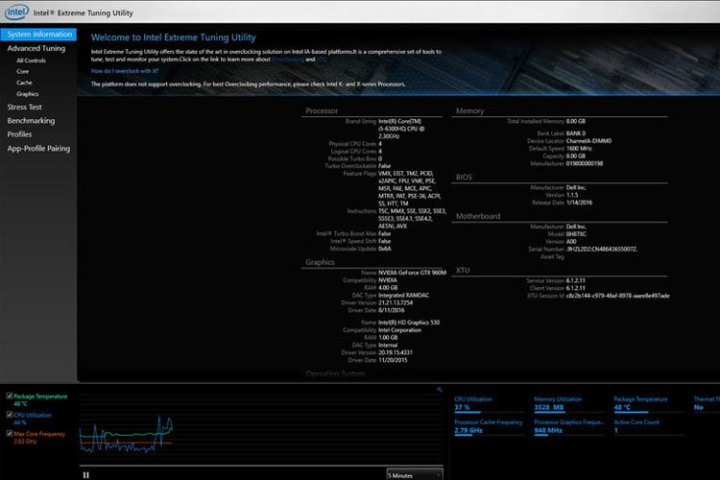The width and height of the screenshot is (720, 480).
Task: Pause the monitoring graph
Action: click(x=87, y=474)
